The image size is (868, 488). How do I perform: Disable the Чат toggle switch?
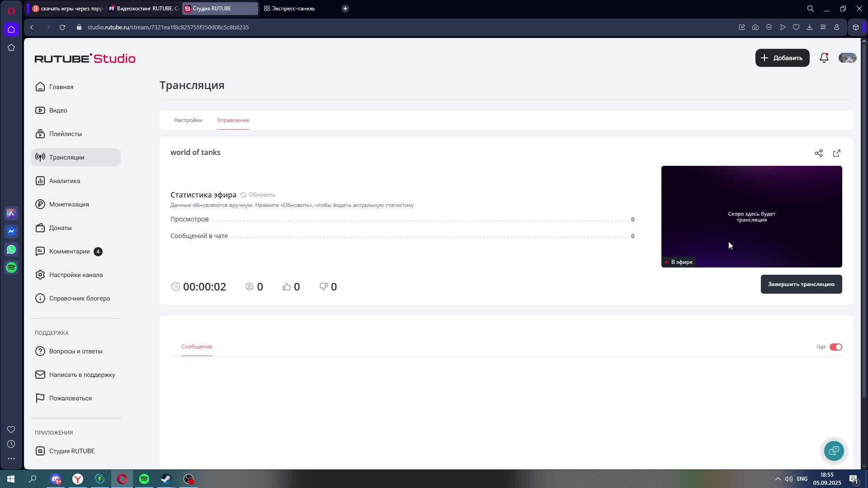[x=835, y=347]
